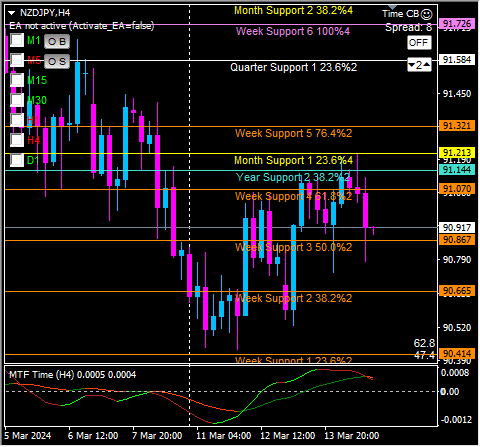
Task: Select the cyan 91.144 price tag
Action: tap(457, 170)
